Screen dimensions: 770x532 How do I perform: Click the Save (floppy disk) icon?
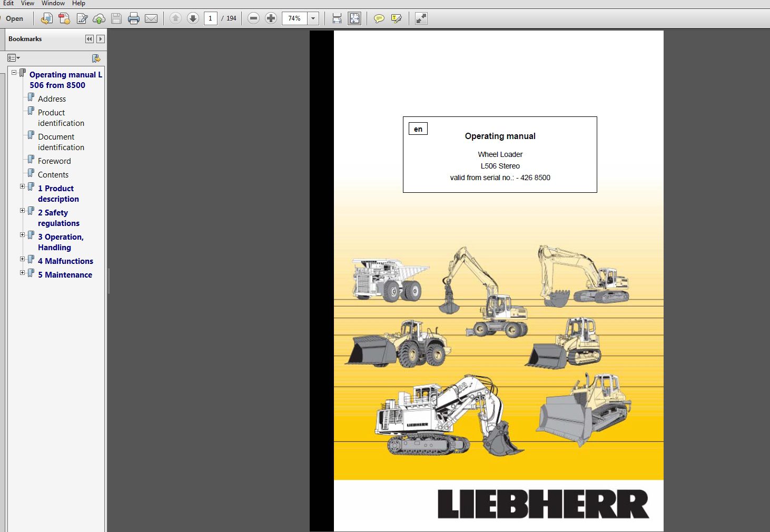[x=116, y=18]
